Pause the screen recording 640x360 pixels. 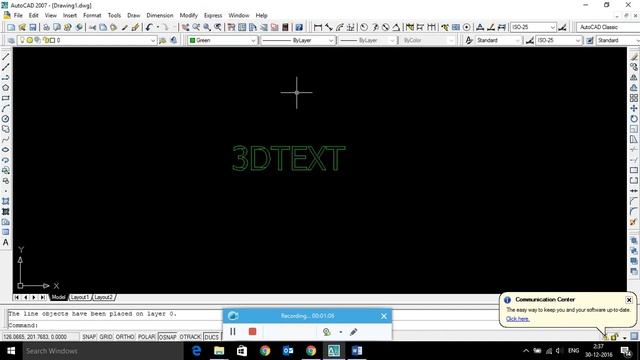(233, 332)
